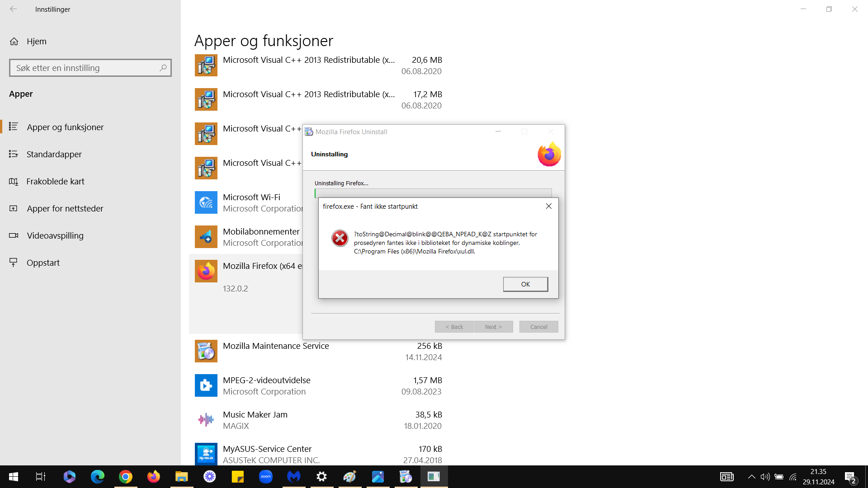This screenshot has height=488, width=868.
Task: Close the firefox.exe error dialog with X
Action: coord(549,206)
